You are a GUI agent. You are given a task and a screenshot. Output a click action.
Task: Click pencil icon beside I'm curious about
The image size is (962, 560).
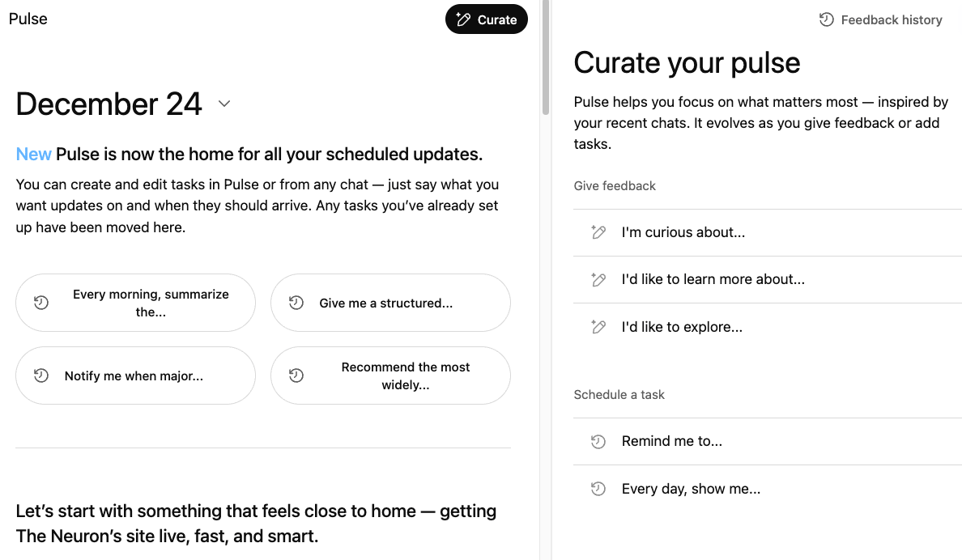(598, 233)
